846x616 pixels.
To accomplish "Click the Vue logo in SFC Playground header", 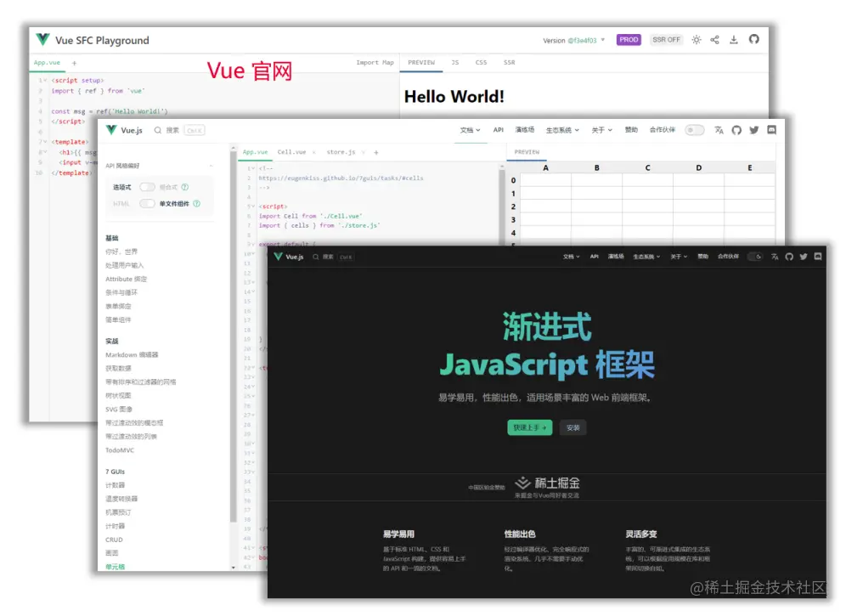I will [42, 40].
